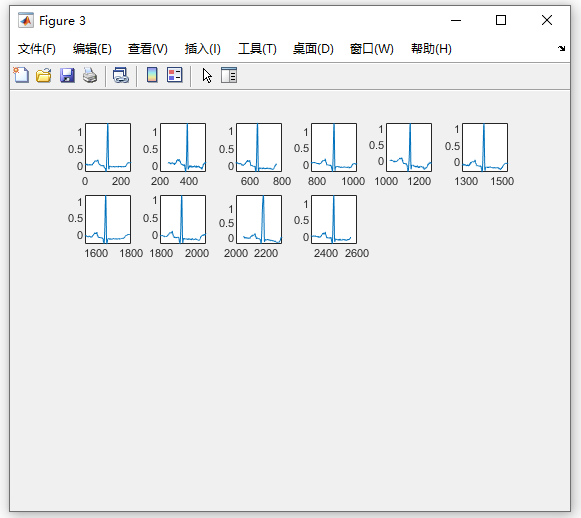Click the Link Plot icon
The height and width of the screenshot is (518, 581).
point(121,75)
